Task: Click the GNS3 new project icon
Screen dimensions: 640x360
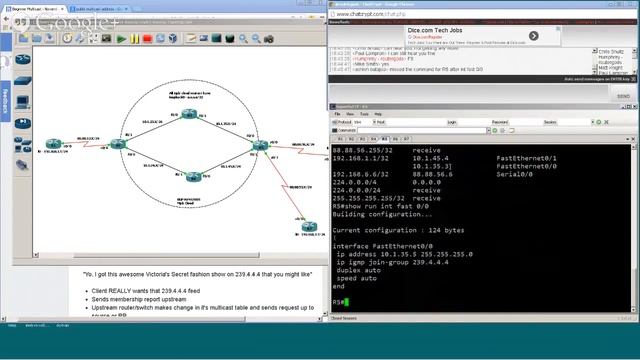Action: point(23,39)
